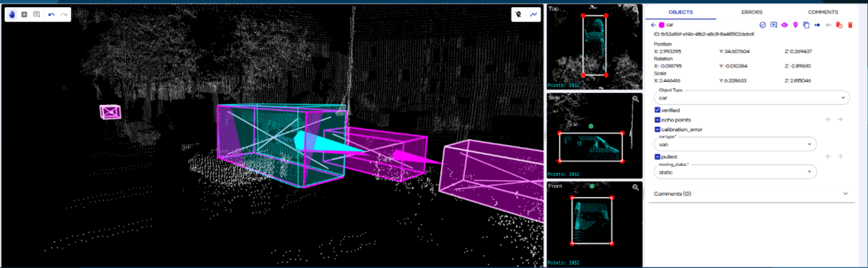Undo the last action
The height and width of the screenshot is (268, 868).
[x=51, y=14]
